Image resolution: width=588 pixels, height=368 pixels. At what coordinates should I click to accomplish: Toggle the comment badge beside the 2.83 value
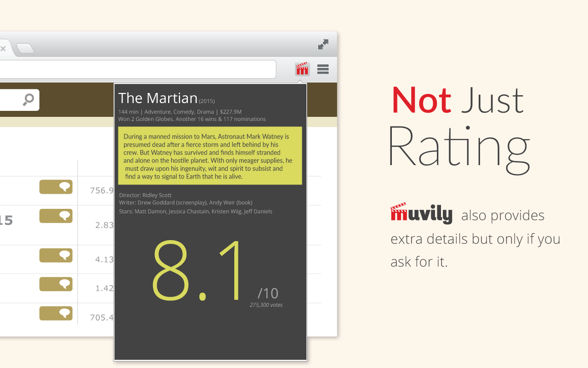(x=56, y=216)
